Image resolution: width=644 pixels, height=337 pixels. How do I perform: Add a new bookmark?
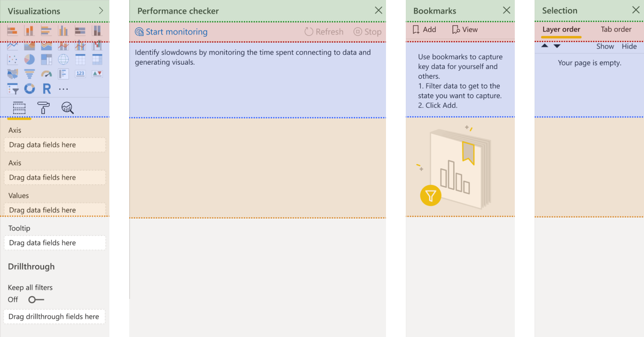click(x=424, y=30)
